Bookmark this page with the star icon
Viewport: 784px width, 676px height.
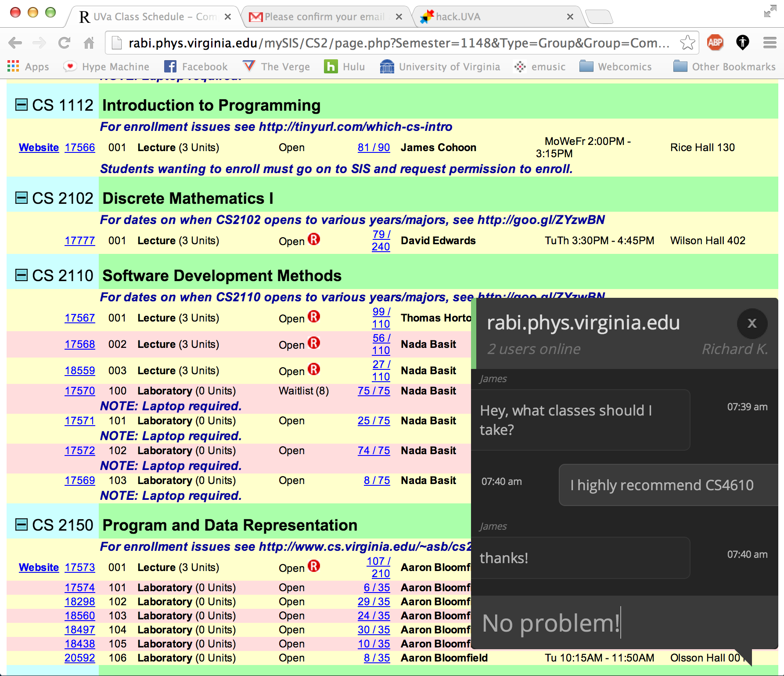[687, 43]
